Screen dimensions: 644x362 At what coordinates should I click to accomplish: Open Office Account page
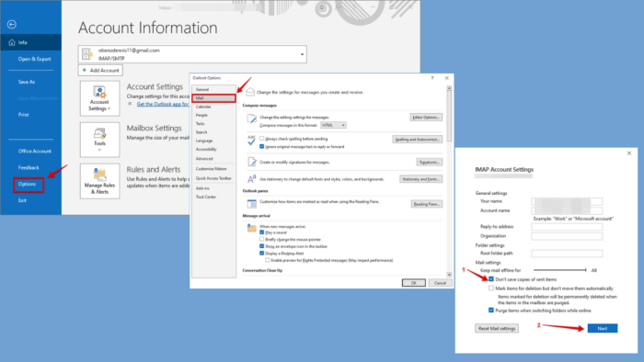[x=35, y=152]
